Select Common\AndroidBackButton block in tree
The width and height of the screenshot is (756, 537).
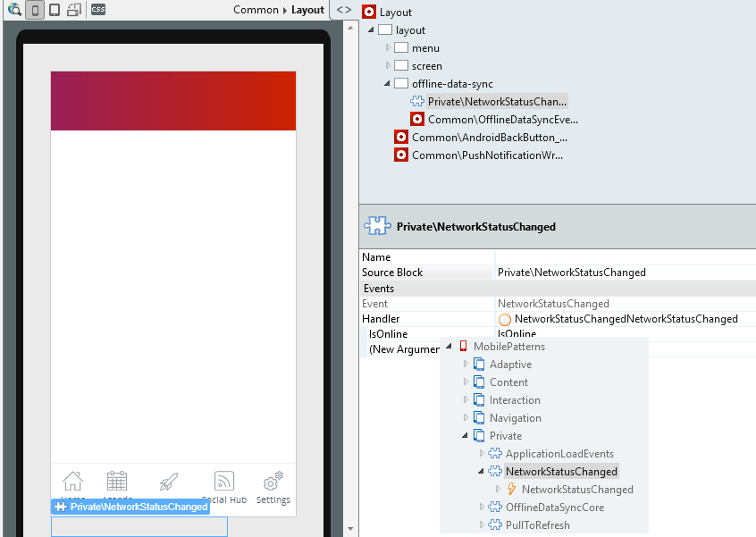pyautogui.click(x=489, y=137)
